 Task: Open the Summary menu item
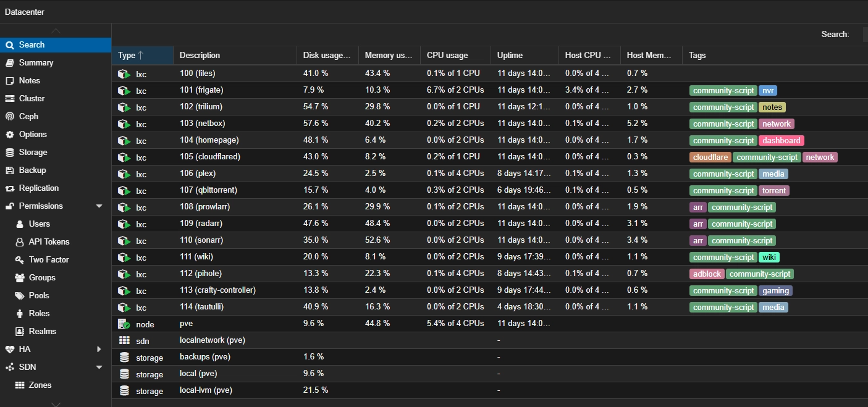point(36,62)
